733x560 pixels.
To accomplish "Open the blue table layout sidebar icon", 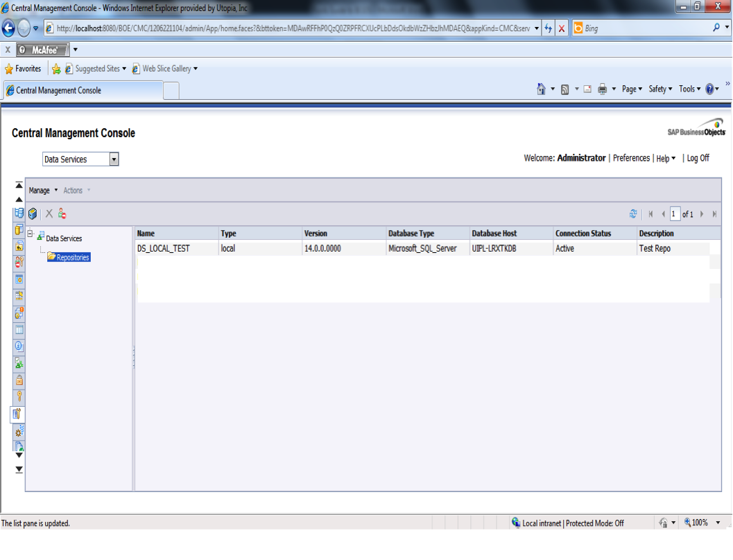I will tap(19, 330).
